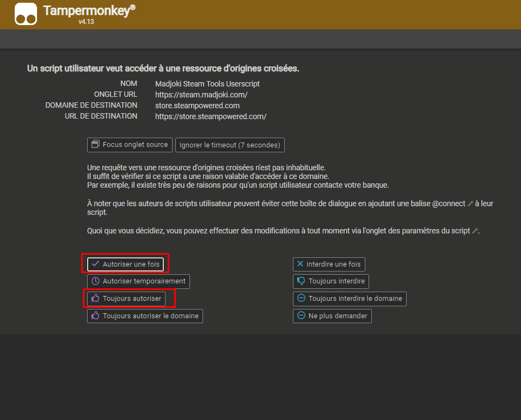Click the tab URL https://steam.madjoki.com/
The width and height of the screenshot is (521, 420).
201,95
